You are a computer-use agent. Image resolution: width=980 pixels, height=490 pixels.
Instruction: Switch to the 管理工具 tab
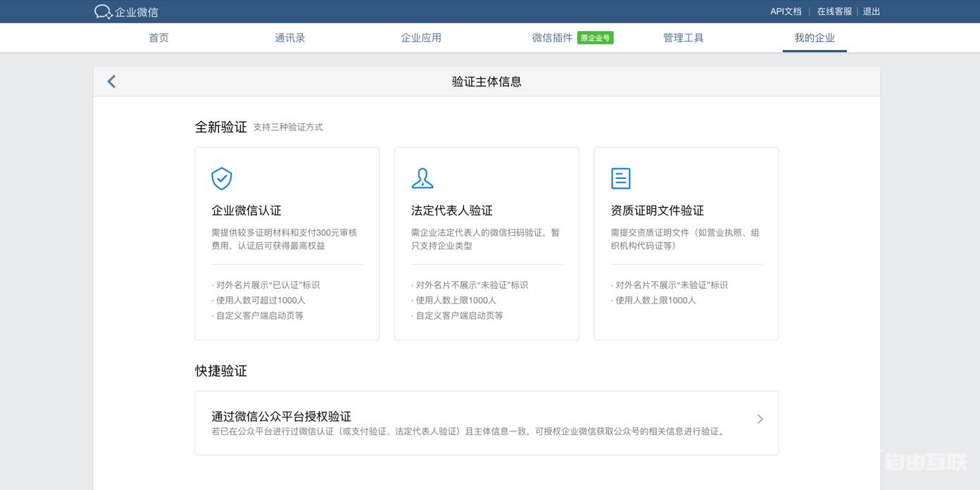pyautogui.click(x=683, y=37)
